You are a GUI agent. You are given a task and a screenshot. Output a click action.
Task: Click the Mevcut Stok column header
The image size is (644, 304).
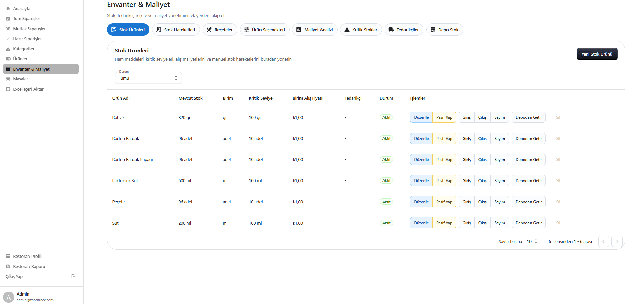[190, 98]
